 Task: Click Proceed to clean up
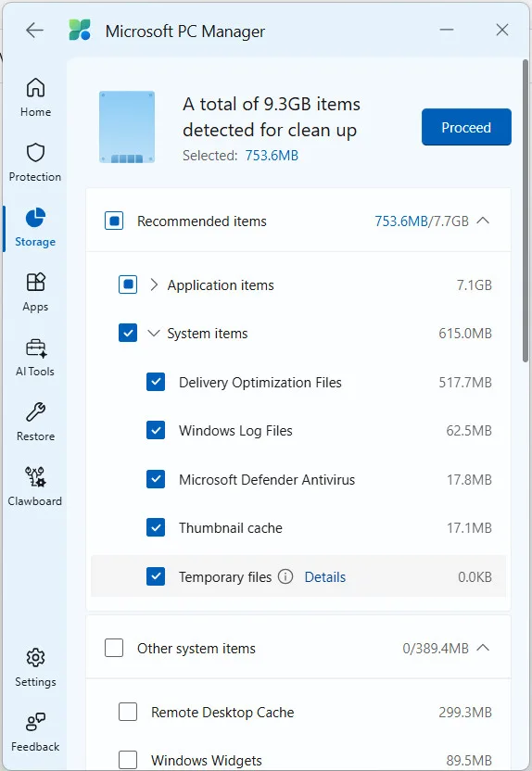(x=466, y=127)
